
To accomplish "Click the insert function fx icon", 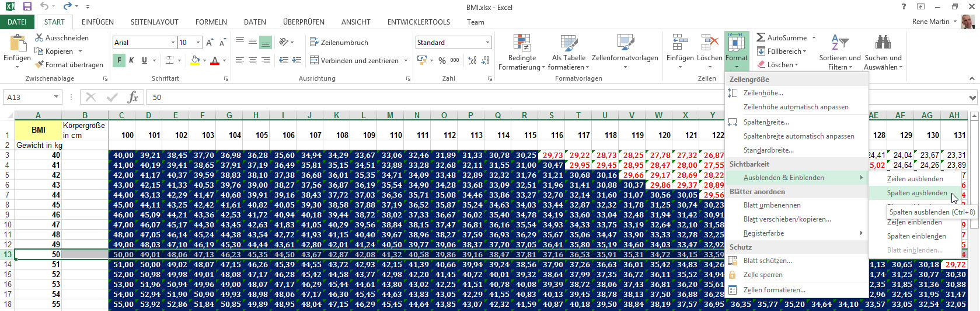I will (x=132, y=97).
